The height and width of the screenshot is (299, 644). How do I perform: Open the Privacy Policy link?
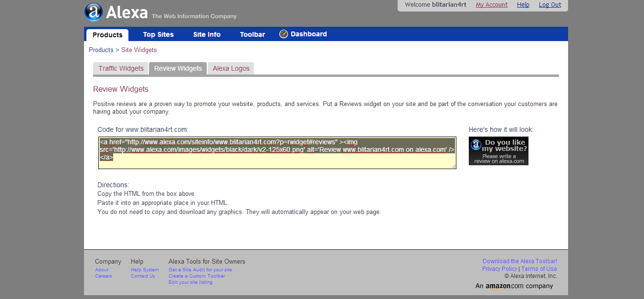pyautogui.click(x=499, y=269)
